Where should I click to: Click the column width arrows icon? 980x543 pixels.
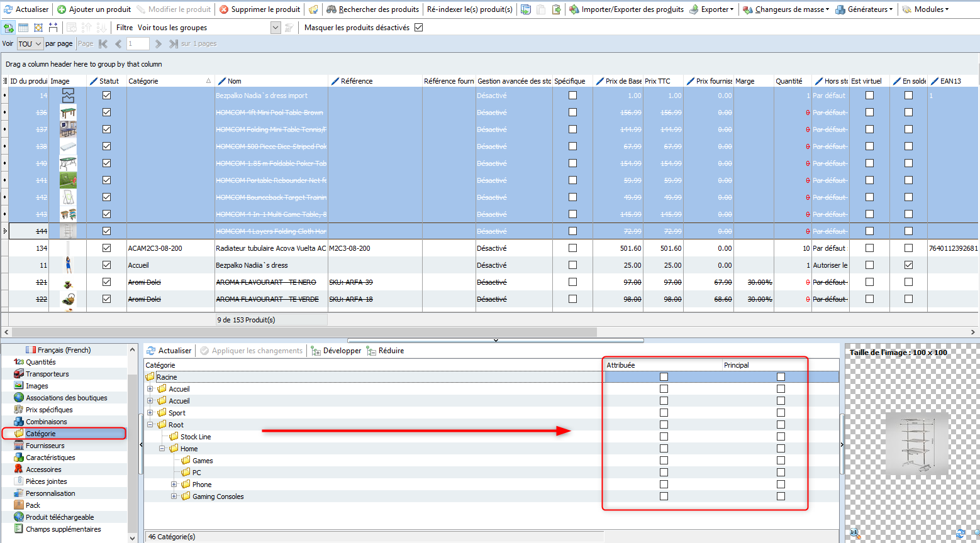[53, 28]
